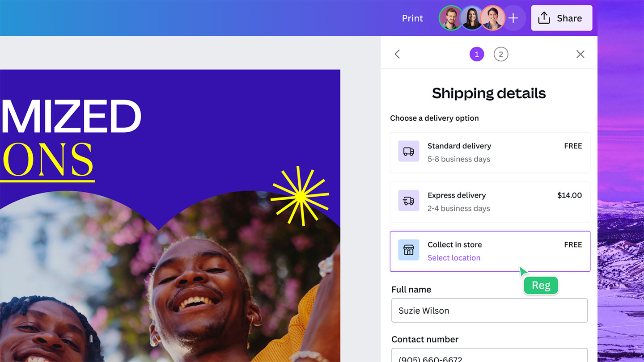Open the first collaborator avatar with green ring
This screenshot has height=362, width=644.
450,18
